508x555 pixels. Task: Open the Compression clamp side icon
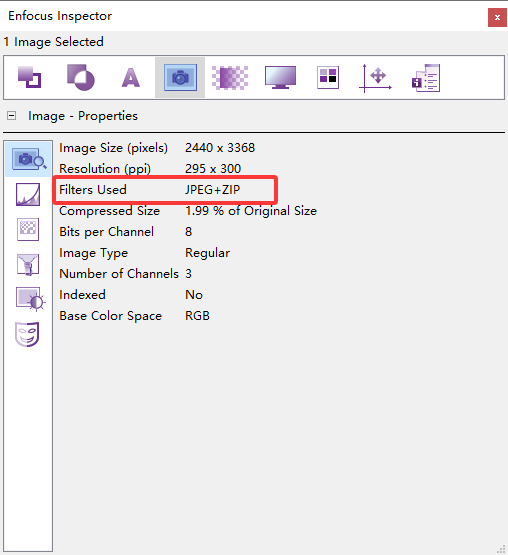tap(28, 264)
